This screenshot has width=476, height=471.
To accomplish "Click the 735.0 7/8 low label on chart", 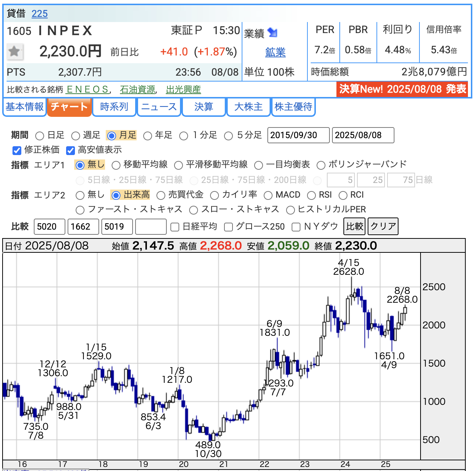I will pos(36,431).
